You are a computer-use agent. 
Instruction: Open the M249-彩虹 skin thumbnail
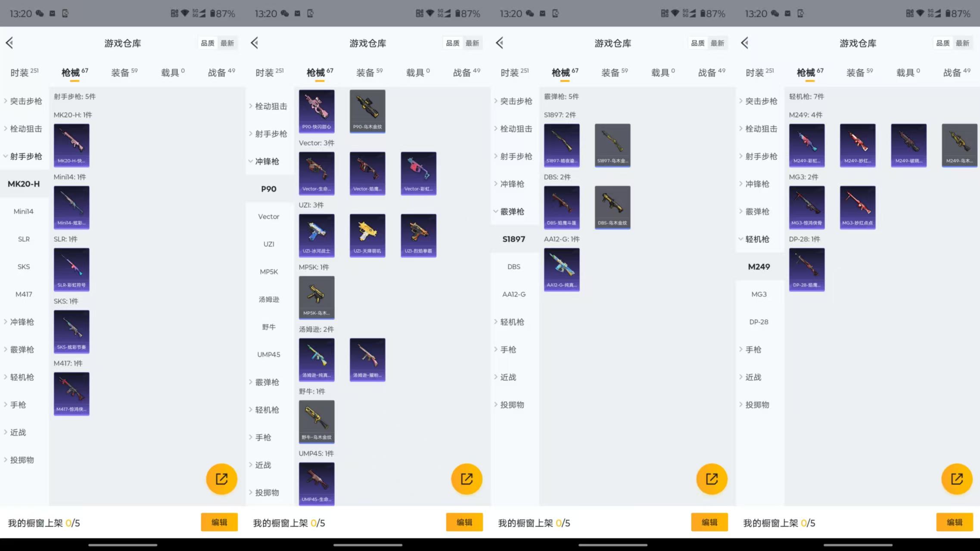pyautogui.click(x=807, y=145)
